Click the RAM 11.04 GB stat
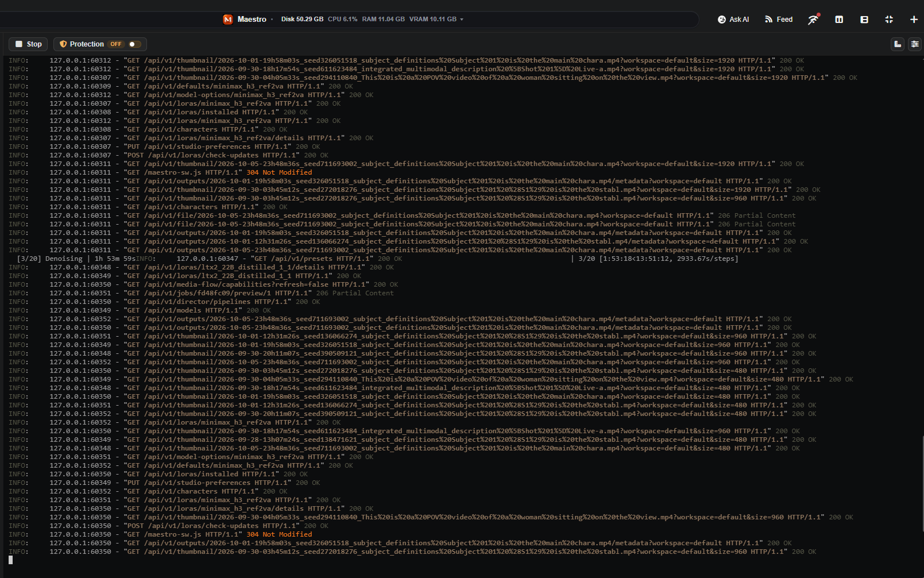This screenshot has height=578, width=924. click(383, 20)
